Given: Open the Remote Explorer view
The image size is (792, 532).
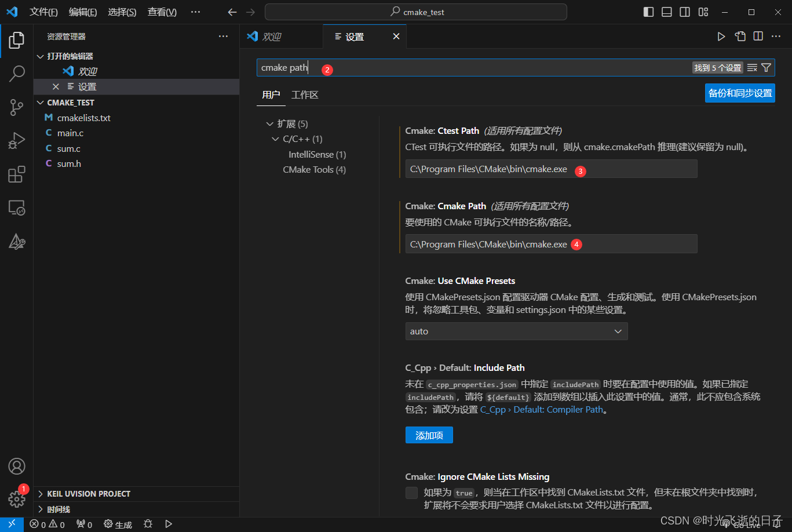Looking at the screenshot, I should click(x=17, y=208).
